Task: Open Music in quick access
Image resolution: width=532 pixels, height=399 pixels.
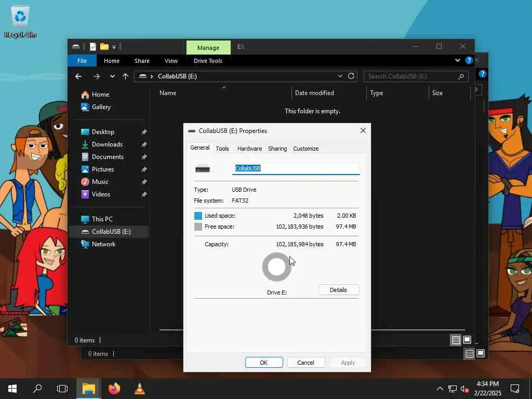Action: [x=100, y=181]
